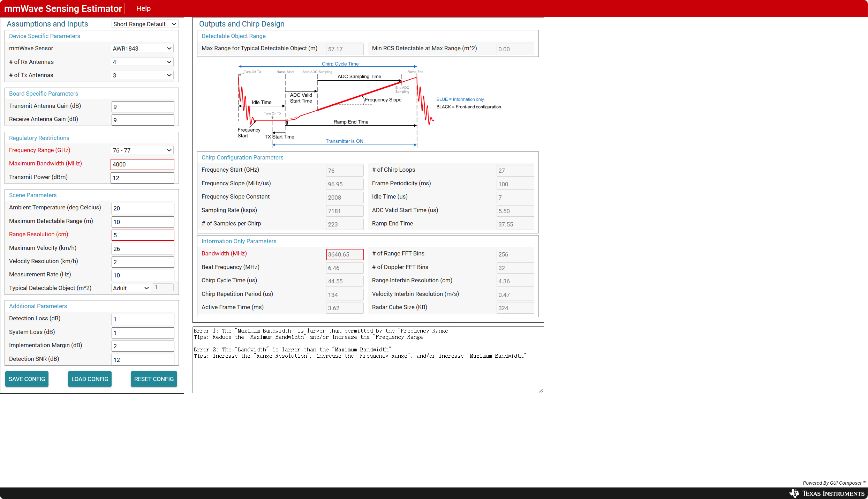This screenshot has width=868, height=499.
Task: Select the Detection SNR input field
Action: (x=143, y=360)
